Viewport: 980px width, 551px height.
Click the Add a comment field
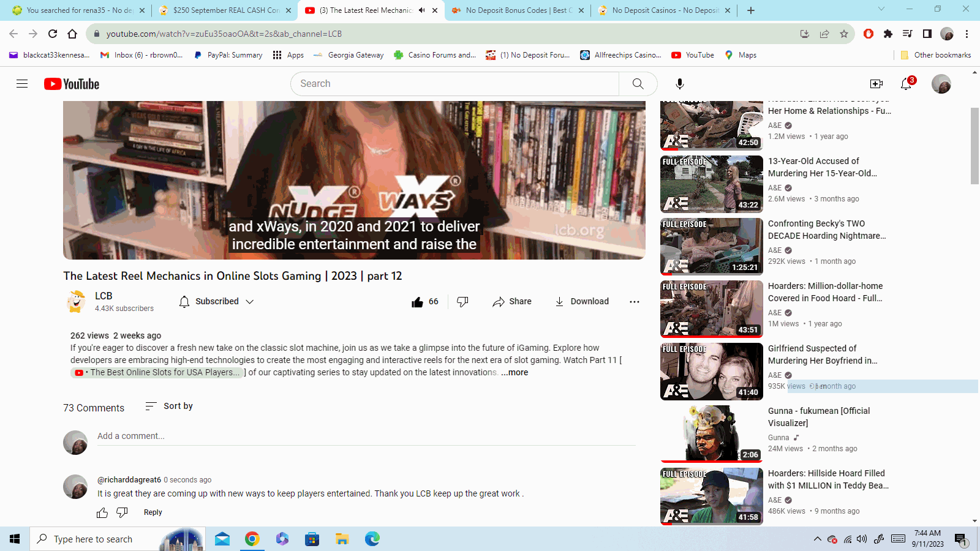click(366, 437)
